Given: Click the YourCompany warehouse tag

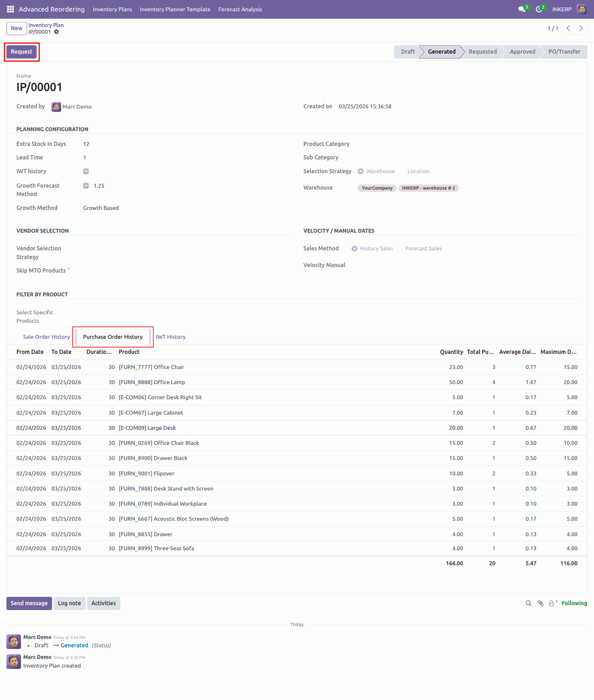Looking at the screenshot, I should pyautogui.click(x=377, y=188).
